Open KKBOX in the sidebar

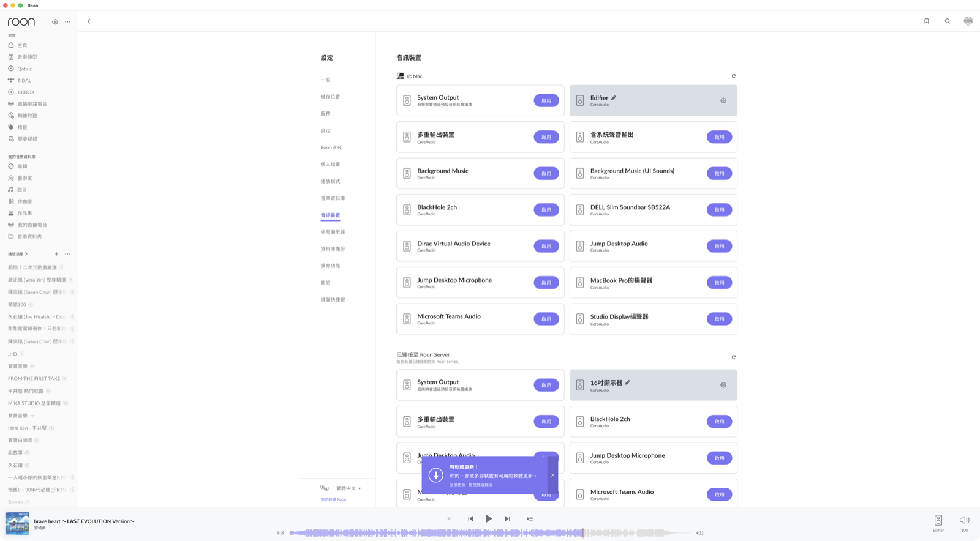[x=26, y=92]
